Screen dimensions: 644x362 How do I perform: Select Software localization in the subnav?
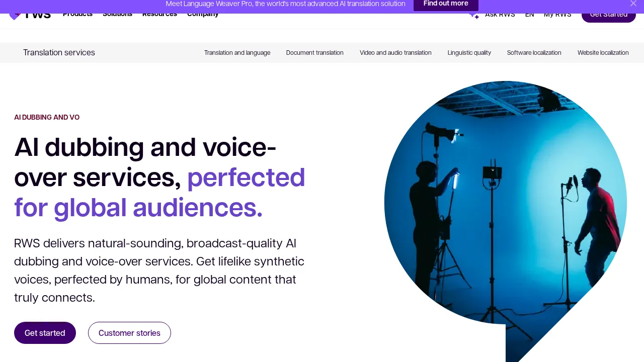(534, 53)
